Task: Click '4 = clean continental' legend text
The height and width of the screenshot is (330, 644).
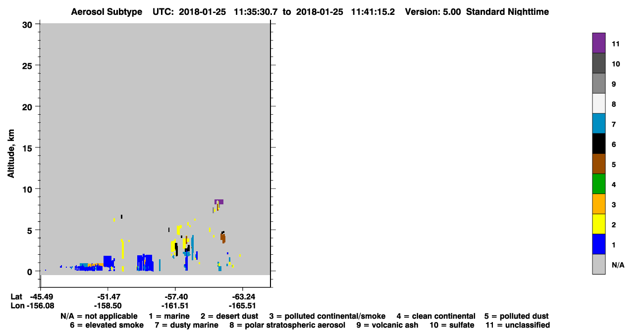Action: [436, 316]
